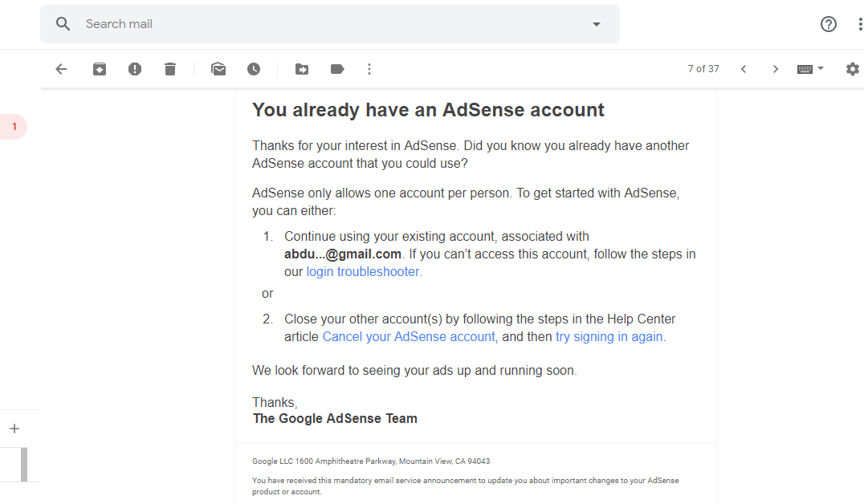
Task: Show search options dropdown arrow
Action: click(597, 24)
